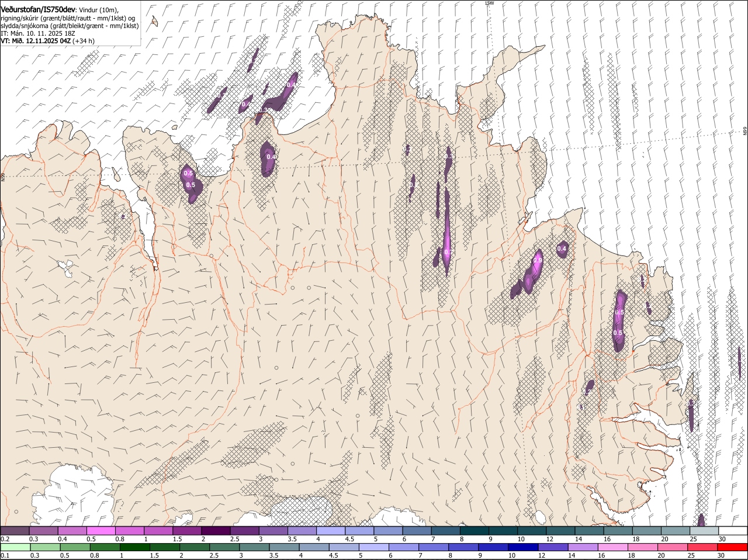The image size is (748, 560).
Task: Click the 15W longitude label at the top
Action: click(490, 3)
